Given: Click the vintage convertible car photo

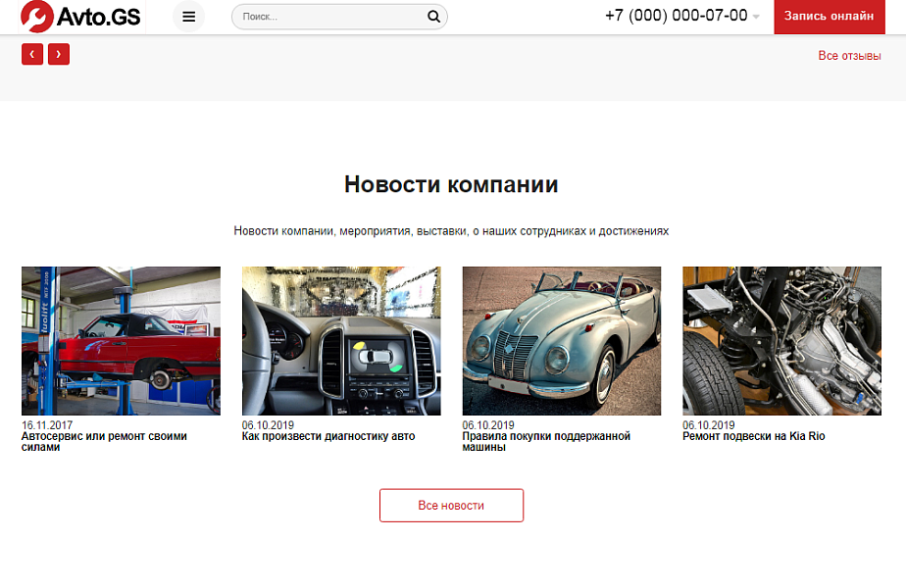Looking at the screenshot, I should coord(561,340).
